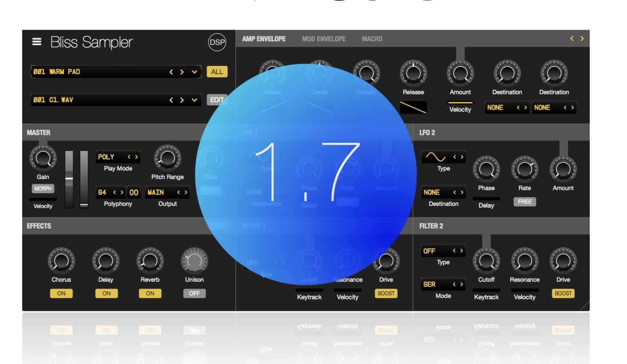This screenshot has width=627, height=364.
Task: Click the right master level fader
Action: [x=84, y=179]
